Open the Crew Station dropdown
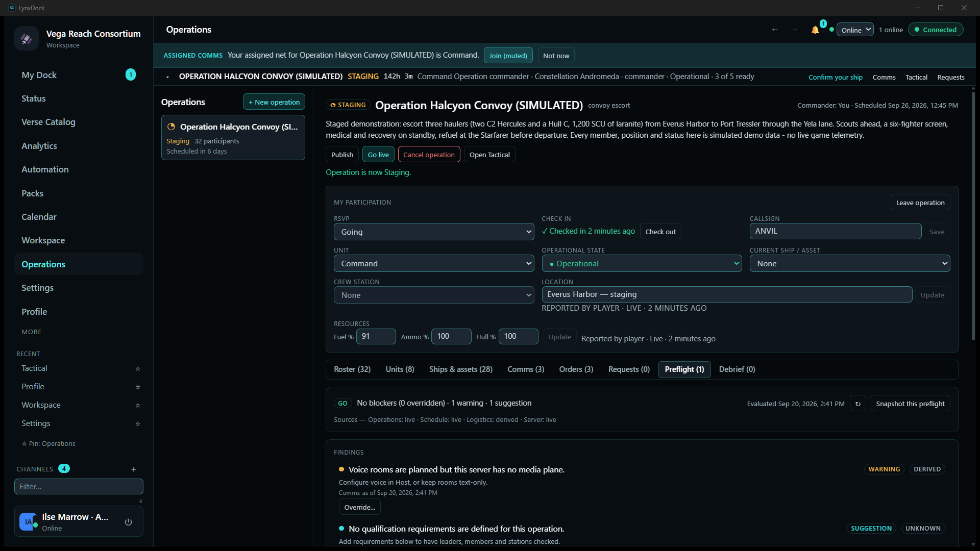 (x=434, y=295)
